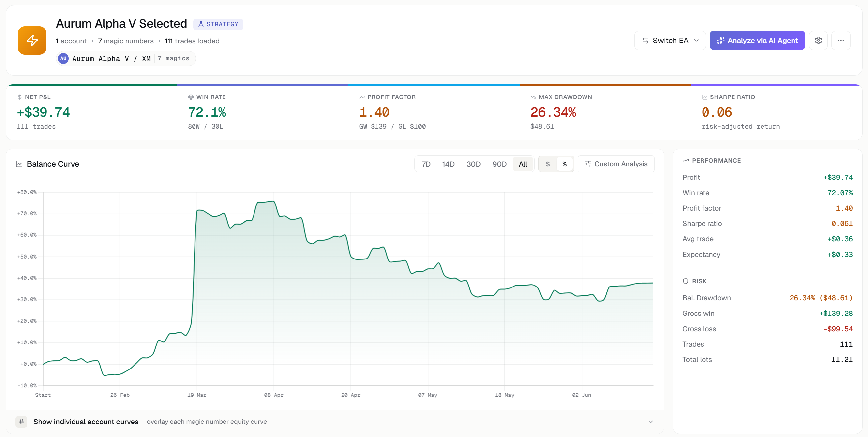
Task: Switch chart units to dollars
Action: (x=548, y=164)
